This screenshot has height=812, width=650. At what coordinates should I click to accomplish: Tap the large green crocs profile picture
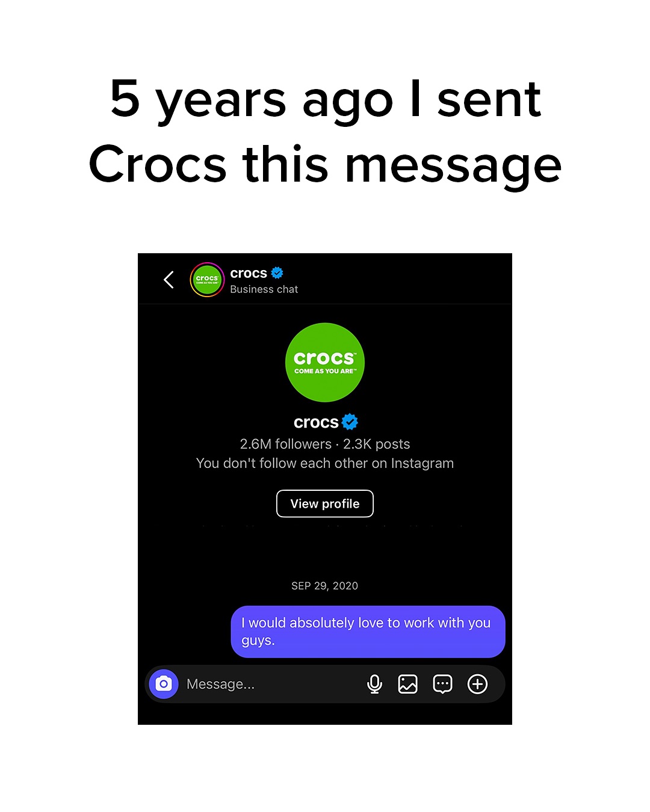pyautogui.click(x=325, y=363)
